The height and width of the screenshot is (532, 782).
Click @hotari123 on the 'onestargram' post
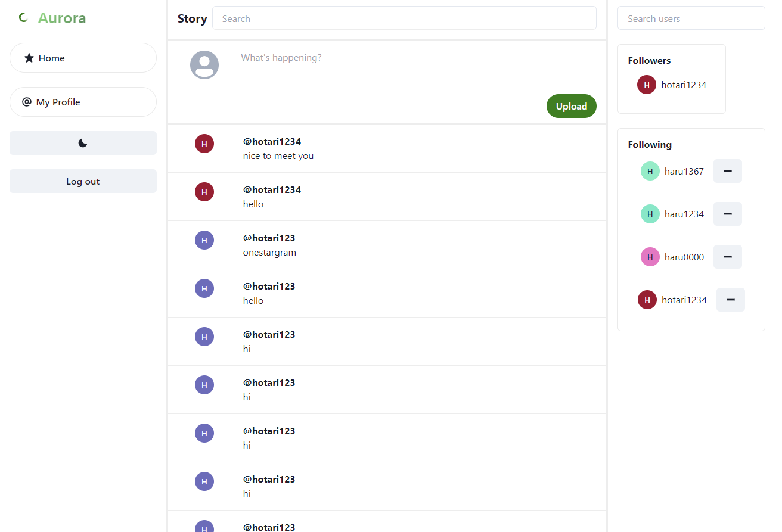coord(269,238)
